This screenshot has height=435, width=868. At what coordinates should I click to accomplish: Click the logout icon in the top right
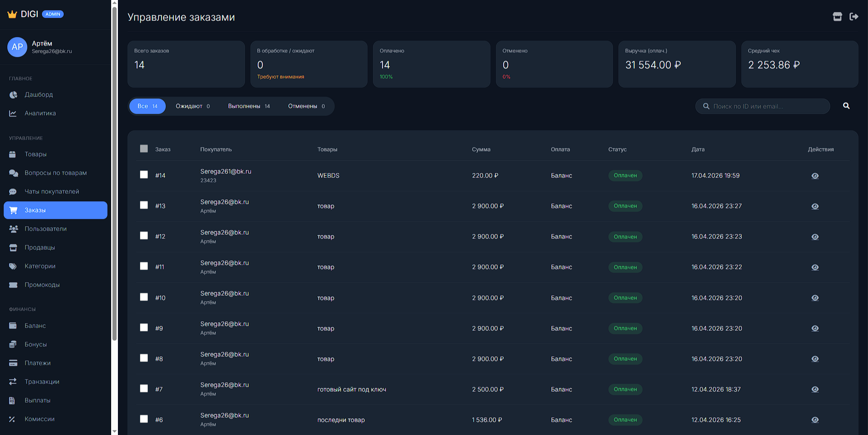854,17
